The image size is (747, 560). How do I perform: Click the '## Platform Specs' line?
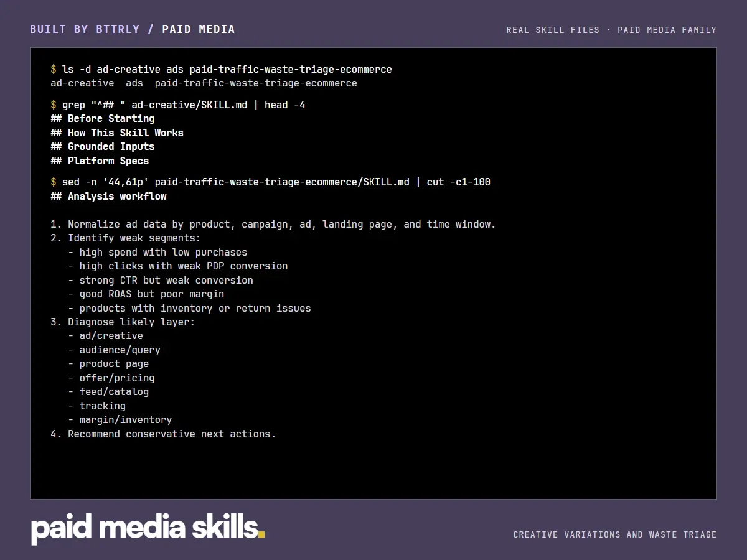[100, 161]
